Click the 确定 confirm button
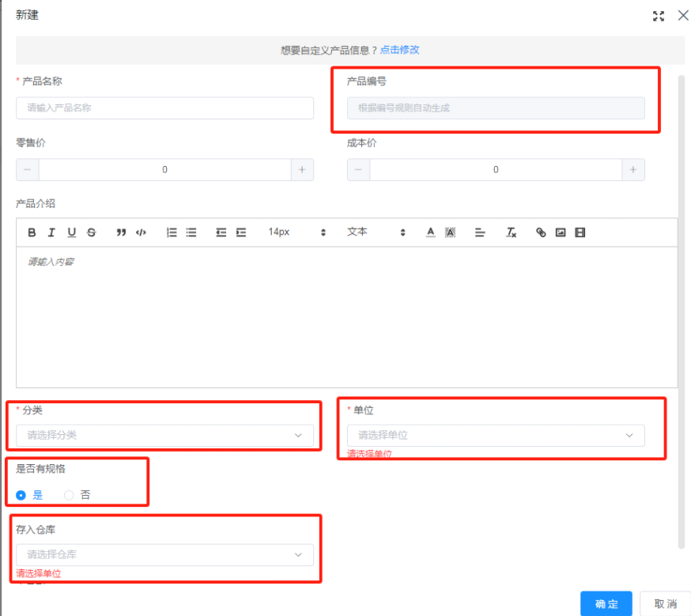This screenshot has height=616, width=691. (x=606, y=603)
